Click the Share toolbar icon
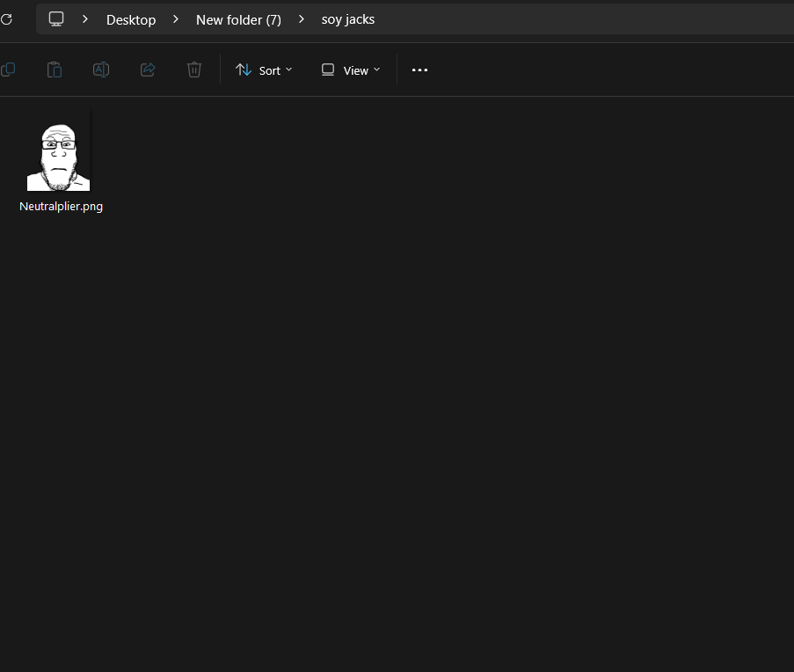Viewport: 794px width, 672px height. tap(148, 69)
